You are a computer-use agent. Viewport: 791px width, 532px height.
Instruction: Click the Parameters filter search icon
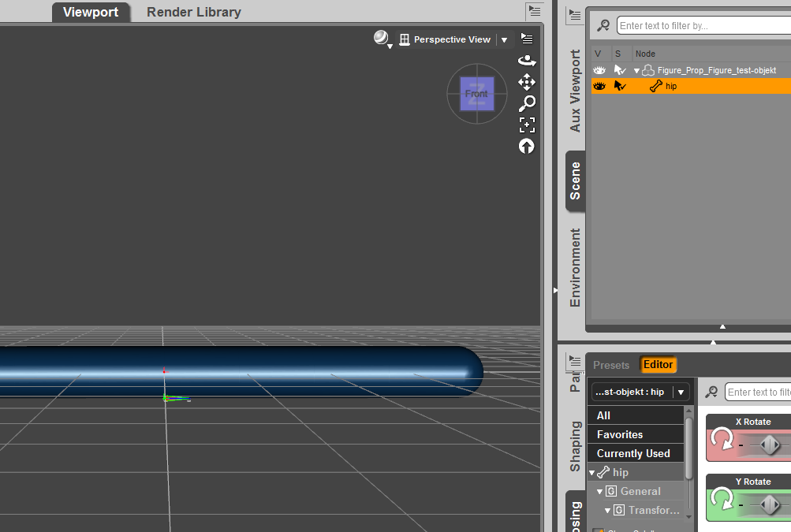pos(711,392)
